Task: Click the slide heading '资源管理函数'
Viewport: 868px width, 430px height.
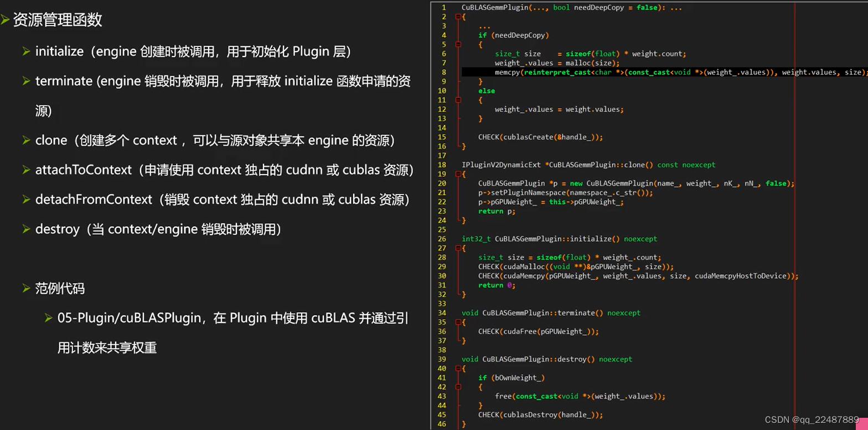Action: click(x=58, y=20)
